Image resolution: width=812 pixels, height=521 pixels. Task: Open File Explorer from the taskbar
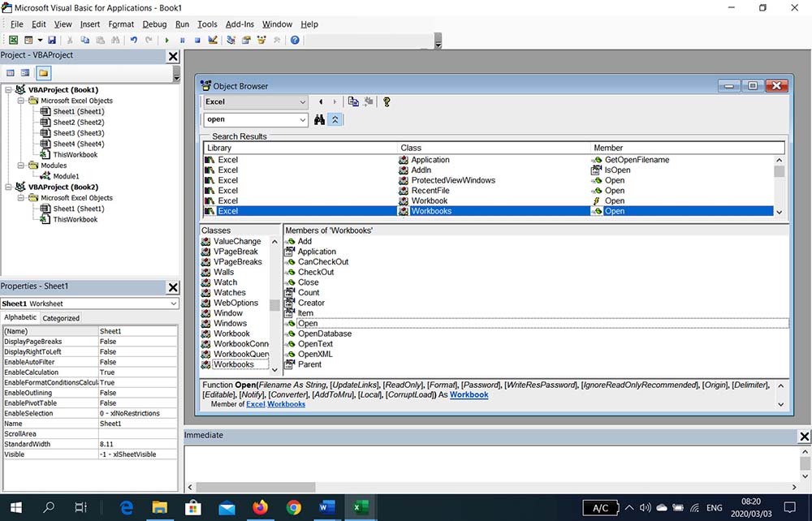coord(159,507)
